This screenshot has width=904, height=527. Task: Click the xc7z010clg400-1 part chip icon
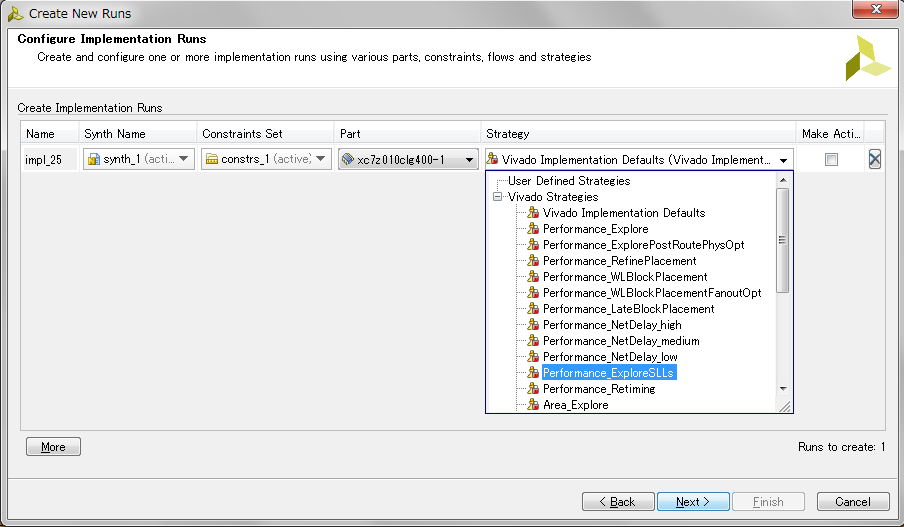pyautogui.click(x=348, y=159)
